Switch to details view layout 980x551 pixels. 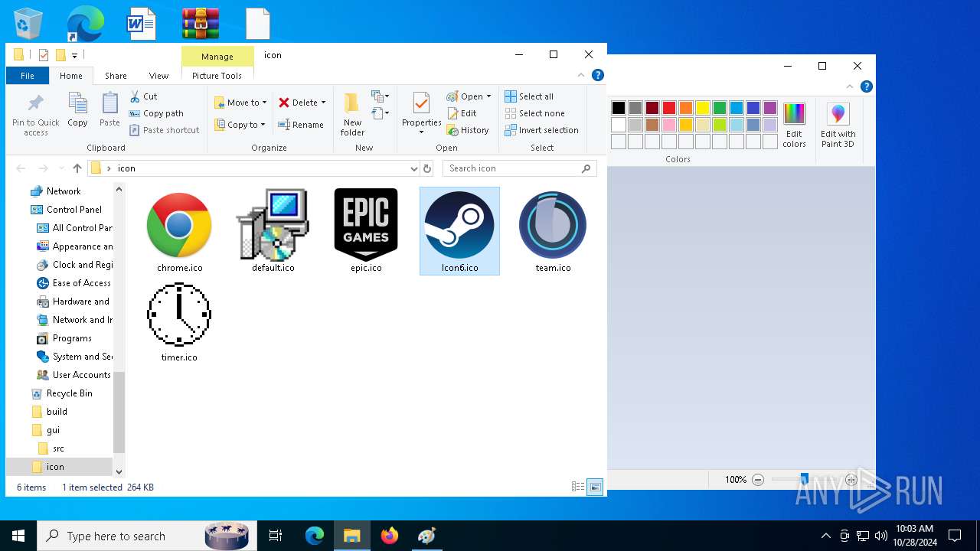coord(578,487)
